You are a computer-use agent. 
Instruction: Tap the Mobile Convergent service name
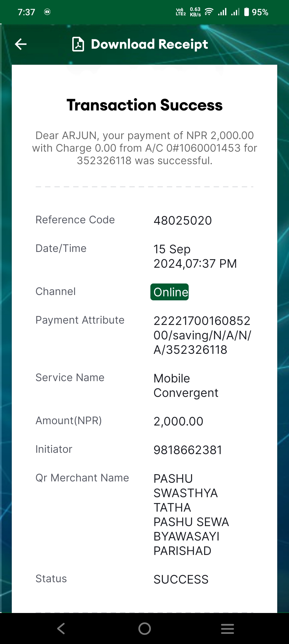(186, 385)
